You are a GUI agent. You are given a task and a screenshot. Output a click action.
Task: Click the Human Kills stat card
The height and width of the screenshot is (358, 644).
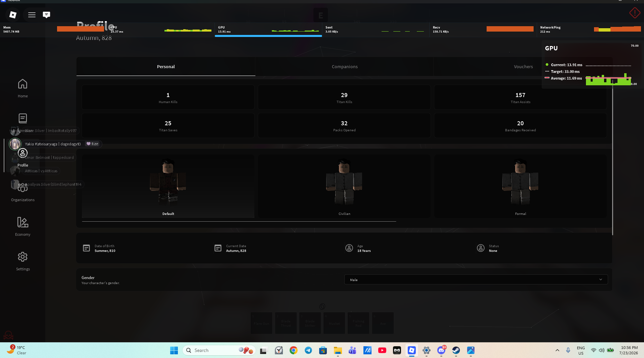[168, 97]
